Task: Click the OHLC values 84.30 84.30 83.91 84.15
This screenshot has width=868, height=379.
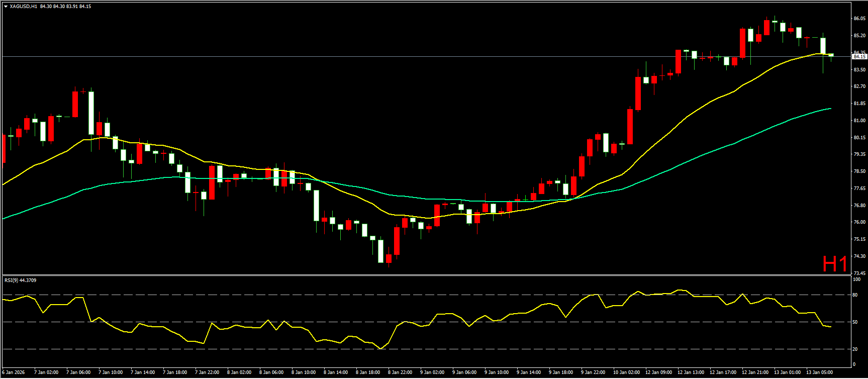Action: pyautogui.click(x=66, y=7)
